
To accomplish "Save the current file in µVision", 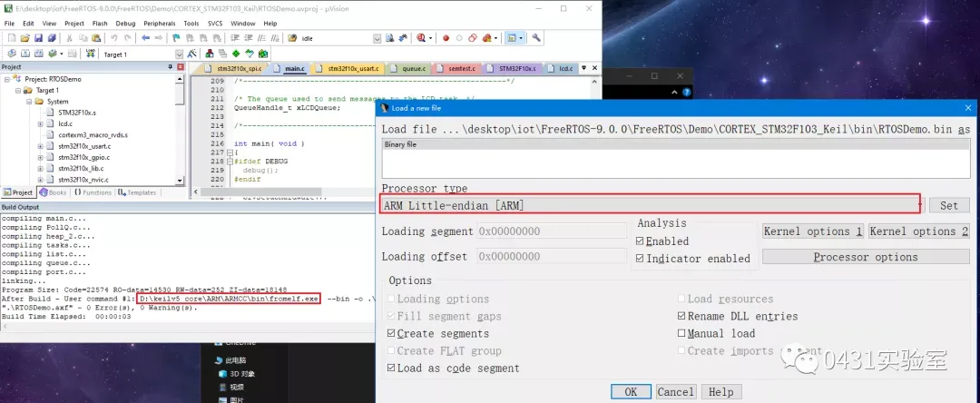I will tap(38, 38).
